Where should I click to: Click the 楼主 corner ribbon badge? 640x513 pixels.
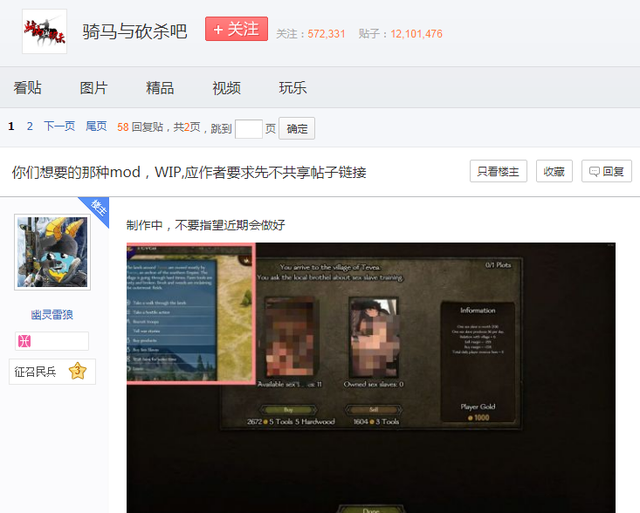pos(98,208)
